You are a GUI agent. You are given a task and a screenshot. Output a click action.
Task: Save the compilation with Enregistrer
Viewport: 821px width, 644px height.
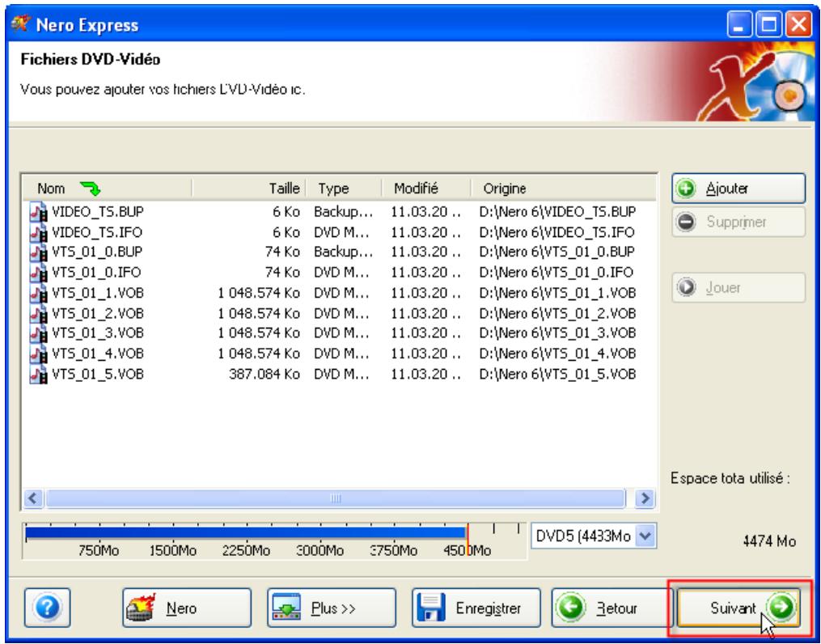(x=476, y=608)
